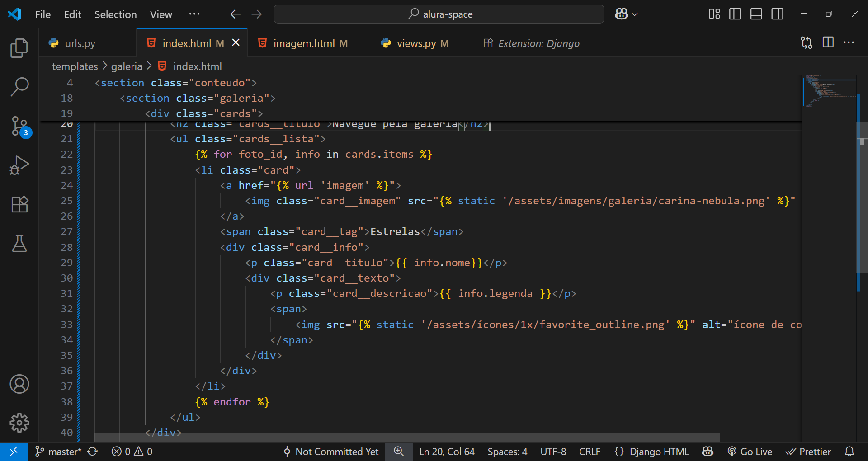Change indentation via Spaces: 4
This screenshot has height=461, width=868.
pyautogui.click(x=507, y=452)
